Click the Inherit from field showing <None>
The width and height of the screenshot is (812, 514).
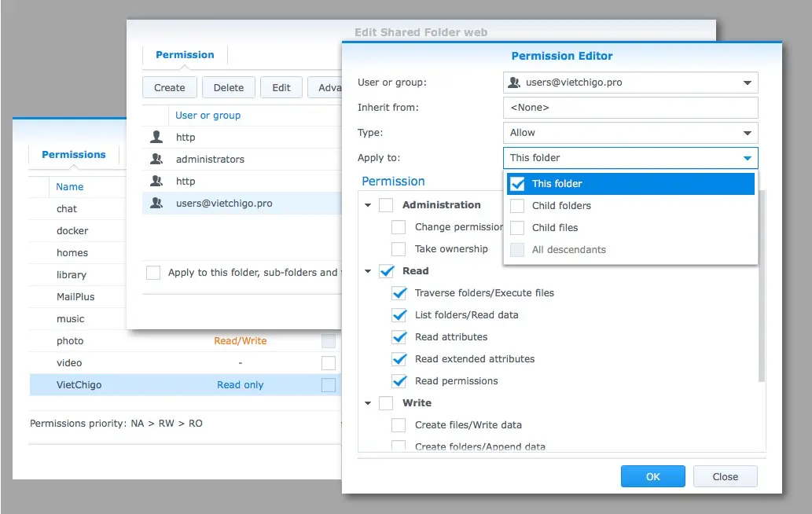point(630,108)
